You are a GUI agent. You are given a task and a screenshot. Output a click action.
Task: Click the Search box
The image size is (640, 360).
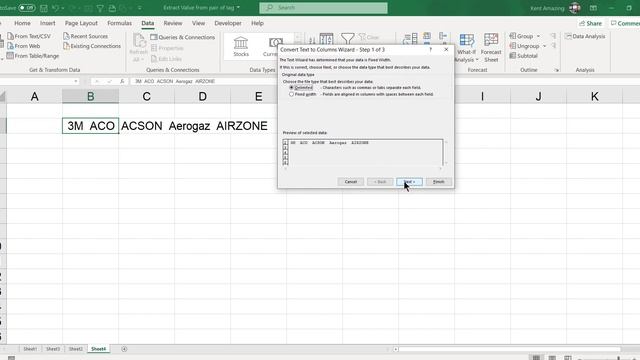click(x=323, y=8)
